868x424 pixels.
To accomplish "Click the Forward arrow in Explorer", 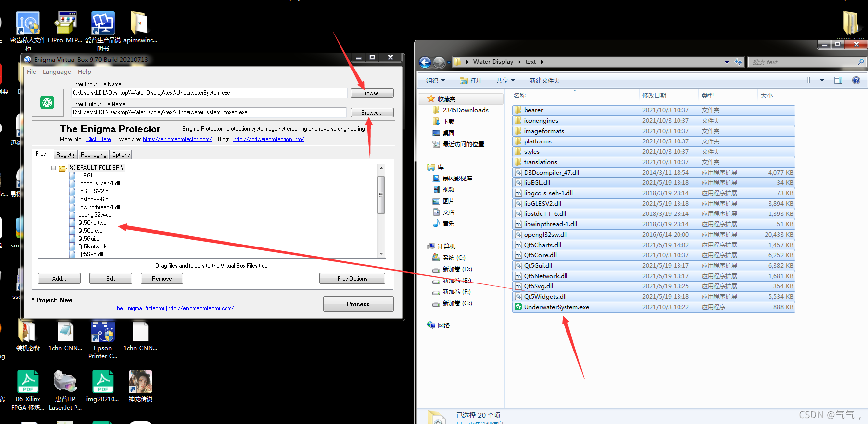I will tap(439, 62).
